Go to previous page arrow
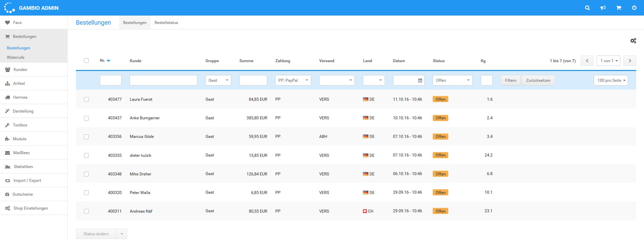 [x=587, y=61]
